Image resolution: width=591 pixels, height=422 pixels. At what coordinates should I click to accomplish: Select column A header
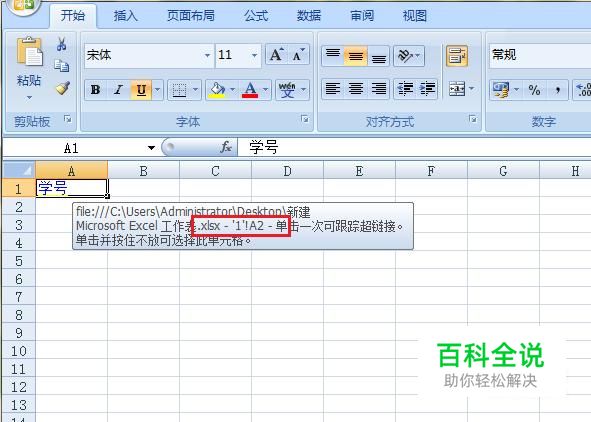tap(72, 171)
